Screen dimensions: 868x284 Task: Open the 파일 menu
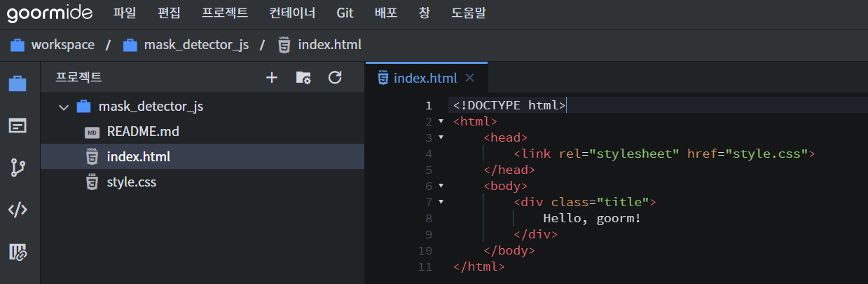tap(125, 13)
